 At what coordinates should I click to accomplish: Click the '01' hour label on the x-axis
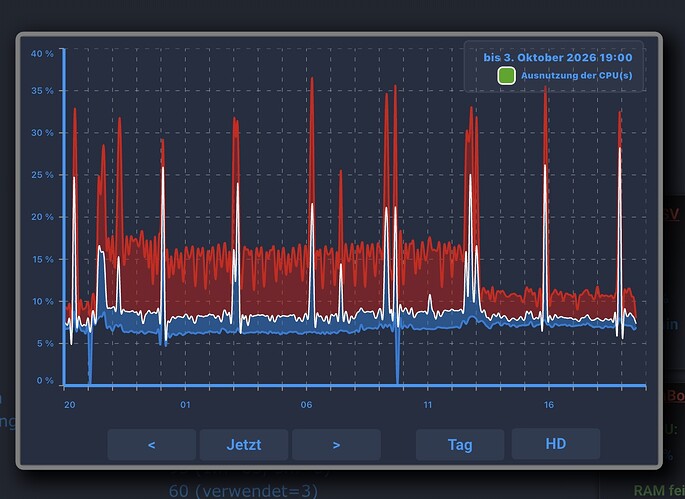[185, 405]
